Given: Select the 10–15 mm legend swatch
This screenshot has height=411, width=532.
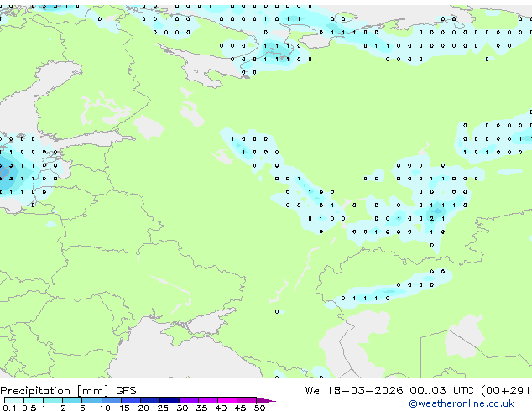Looking at the screenshot, I should click(112, 400).
